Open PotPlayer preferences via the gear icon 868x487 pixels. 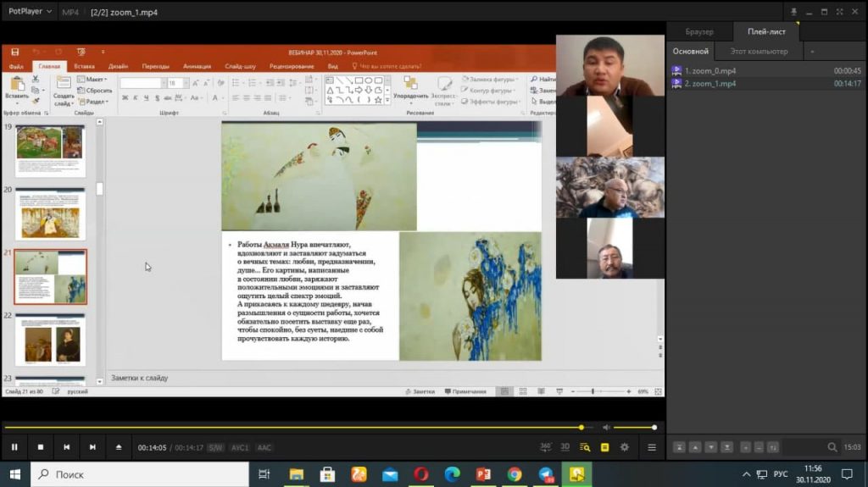click(625, 447)
